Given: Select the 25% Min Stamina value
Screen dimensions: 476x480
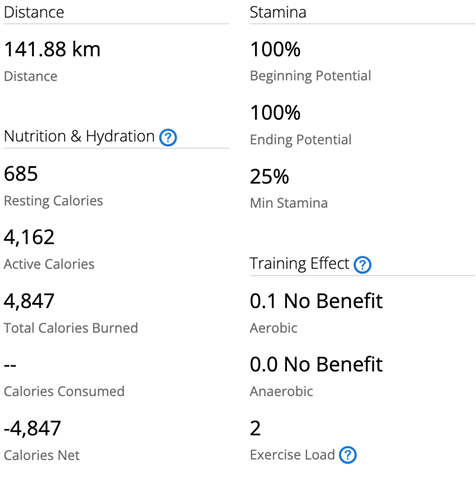Looking at the screenshot, I should 269,176.
